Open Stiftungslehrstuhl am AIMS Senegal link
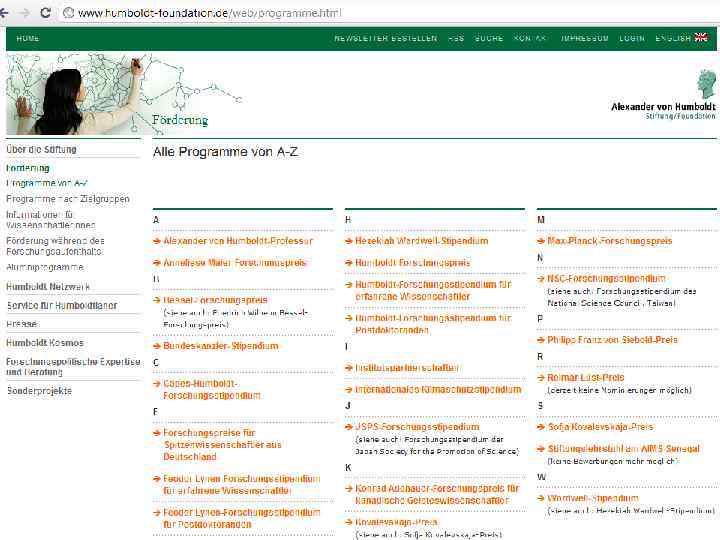720x540 pixels. click(x=623, y=449)
